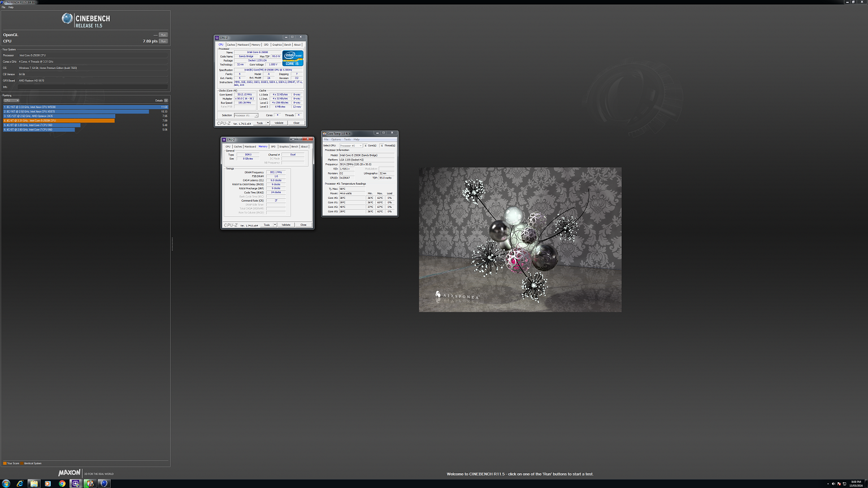Click the MAXON logo at bottom
Viewport: 868px width, 488px height.
click(x=70, y=473)
